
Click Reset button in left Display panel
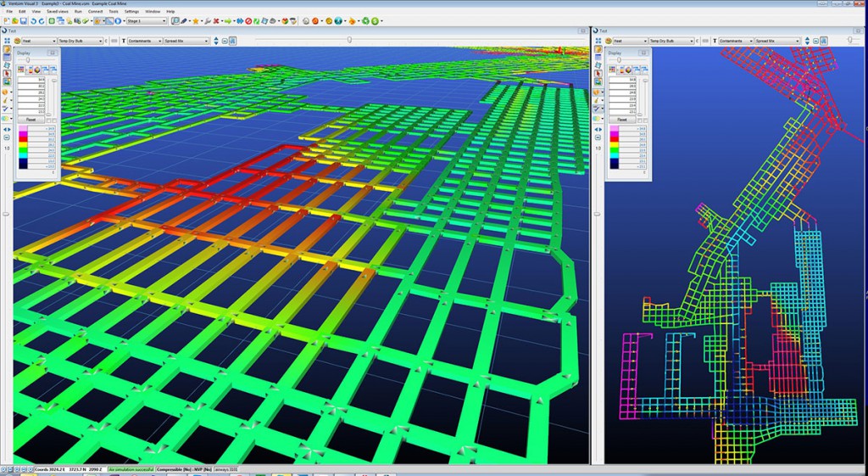tap(31, 119)
